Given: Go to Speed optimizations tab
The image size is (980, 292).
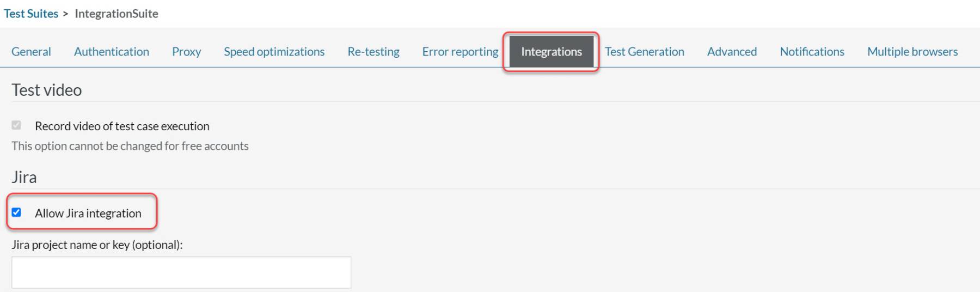Looking at the screenshot, I should coord(274,52).
